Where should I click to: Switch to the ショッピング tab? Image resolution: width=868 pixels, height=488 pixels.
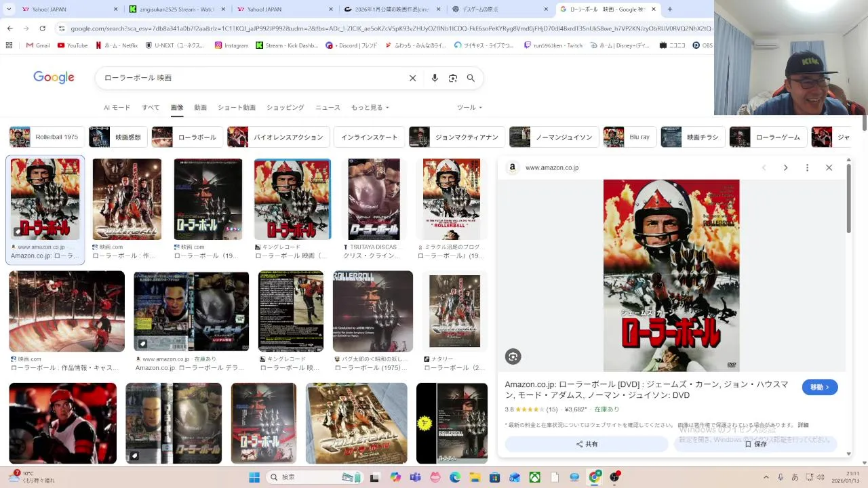click(285, 108)
